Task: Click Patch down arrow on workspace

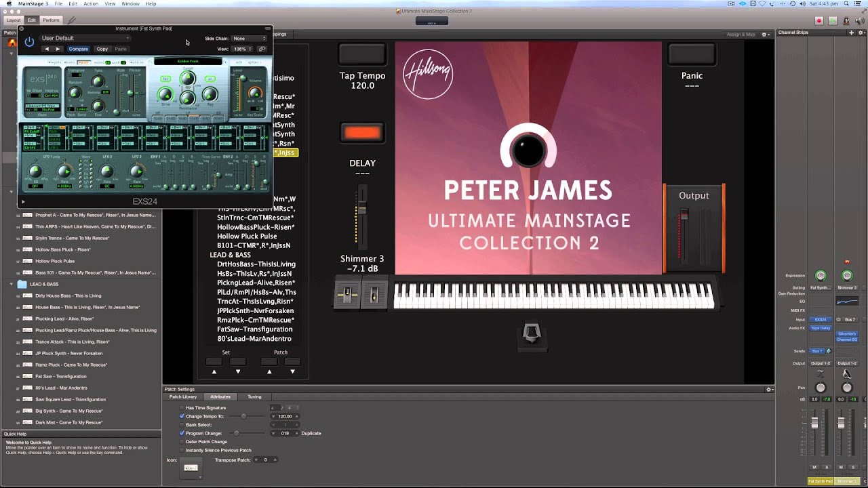Action: [x=292, y=371]
